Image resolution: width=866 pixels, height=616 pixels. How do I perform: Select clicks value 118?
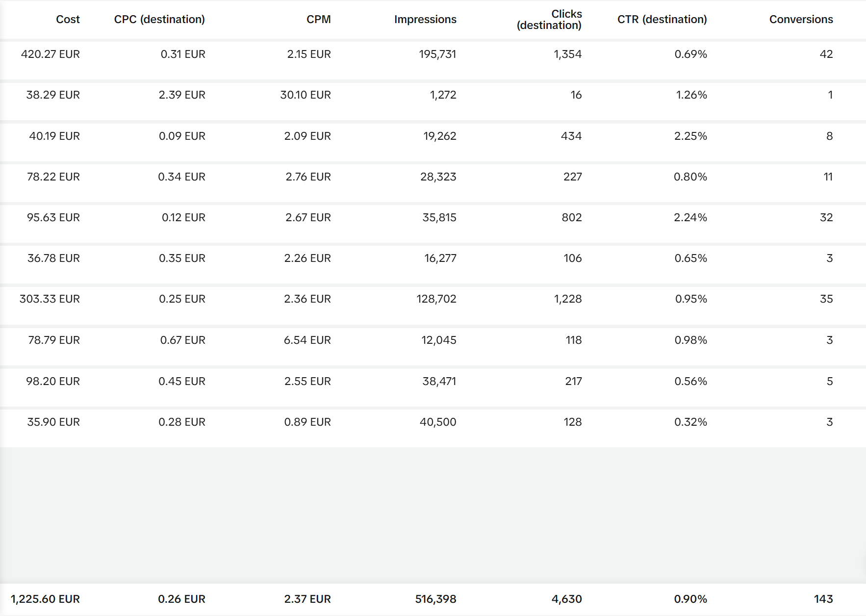[x=574, y=340]
